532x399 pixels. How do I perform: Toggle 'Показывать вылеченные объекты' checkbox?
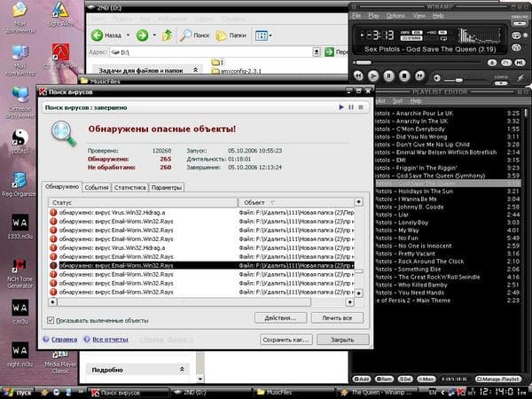[x=51, y=320]
